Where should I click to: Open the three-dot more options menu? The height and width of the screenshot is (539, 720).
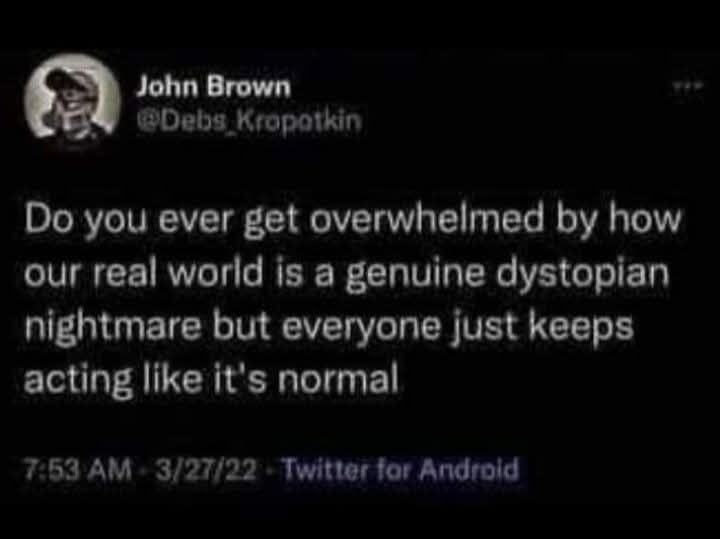(688, 86)
